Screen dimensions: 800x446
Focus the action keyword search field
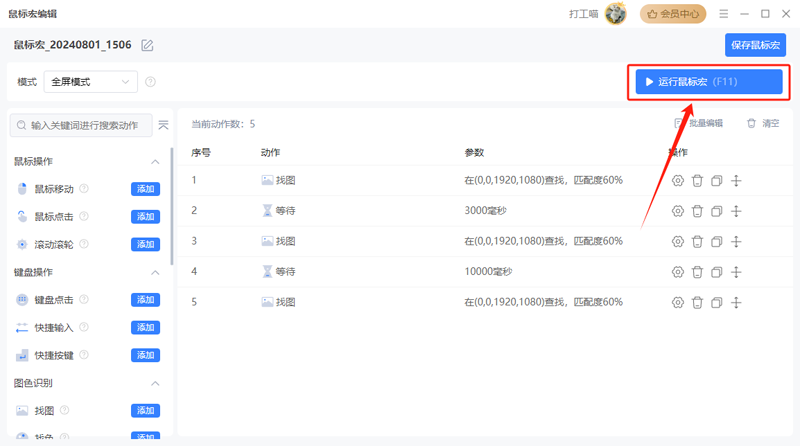point(81,125)
